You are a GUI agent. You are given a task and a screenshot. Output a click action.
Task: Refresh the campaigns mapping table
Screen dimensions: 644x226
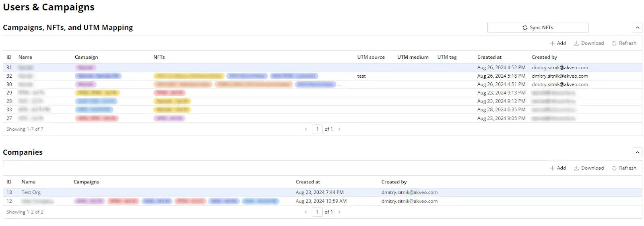[x=624, y=43]
